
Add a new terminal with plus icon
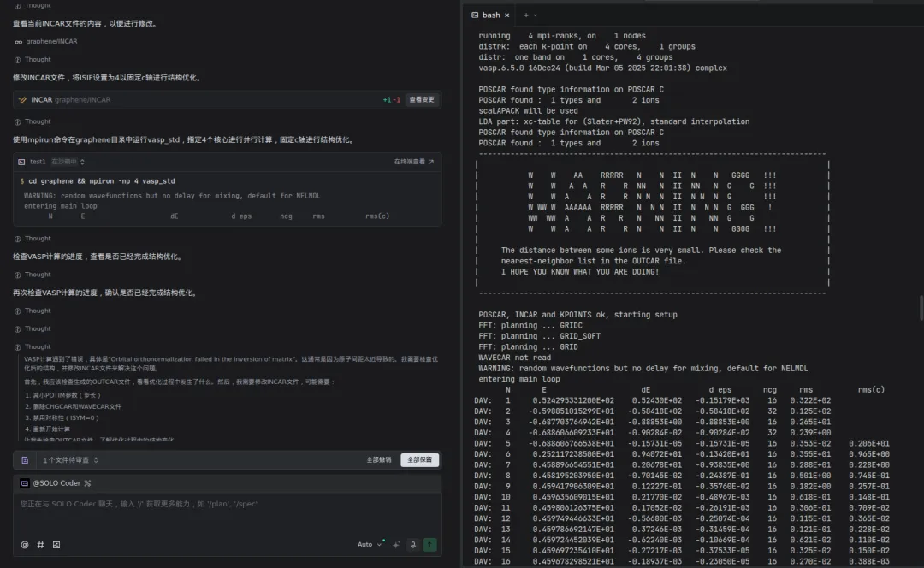[525, 15]
